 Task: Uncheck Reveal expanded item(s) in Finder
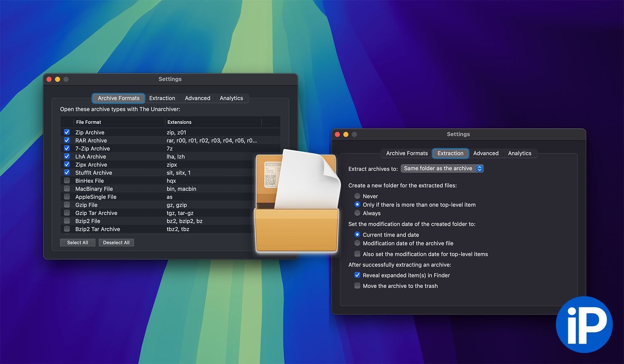point(357,275)
